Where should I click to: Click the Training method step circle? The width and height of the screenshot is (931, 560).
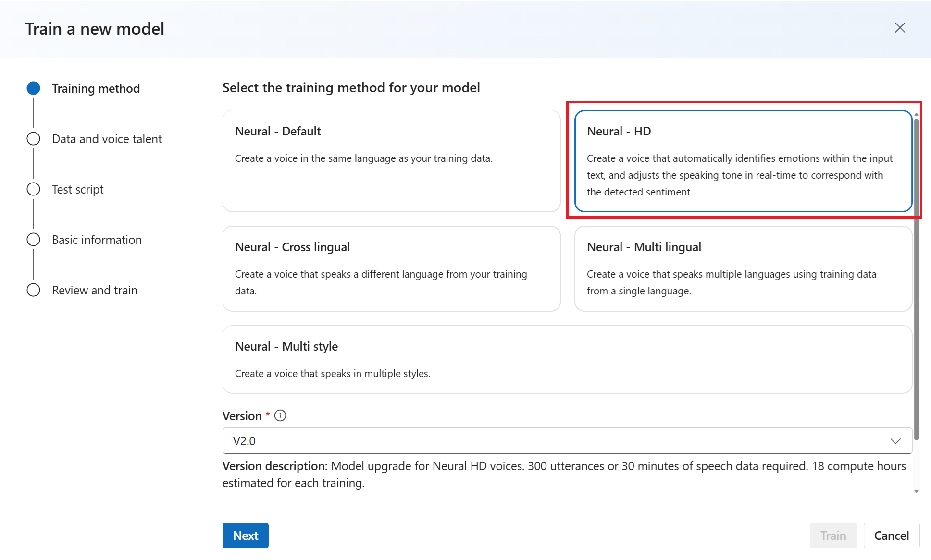coord(33,88)
